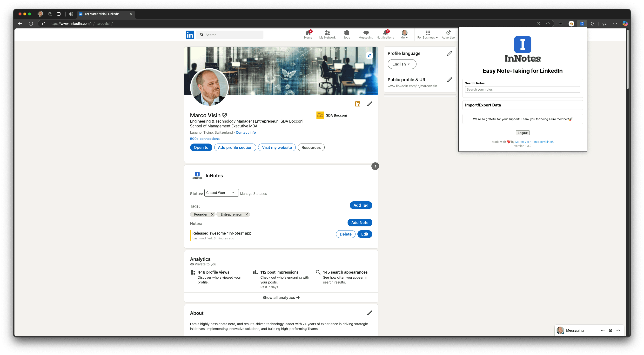644x355 pixels.
Task: Open the Jobs briefcase icon
Action: [347, 33]
